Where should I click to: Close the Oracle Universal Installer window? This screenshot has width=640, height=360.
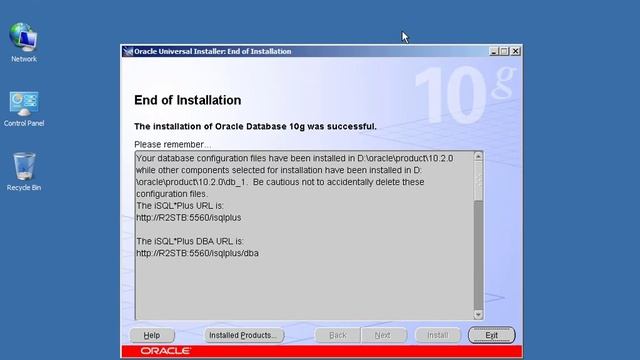[516, 51]
